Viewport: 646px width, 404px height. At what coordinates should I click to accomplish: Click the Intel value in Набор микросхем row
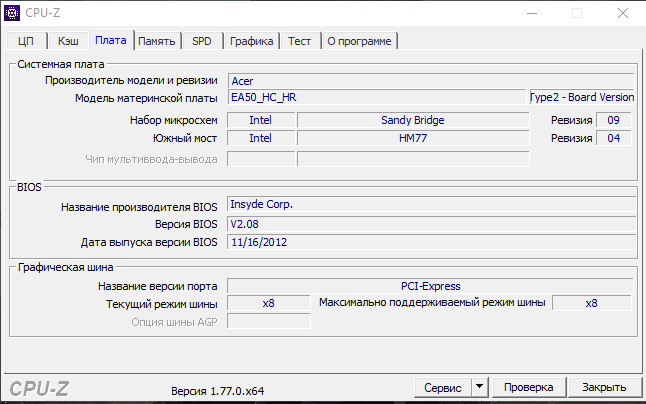click(261, 120)
